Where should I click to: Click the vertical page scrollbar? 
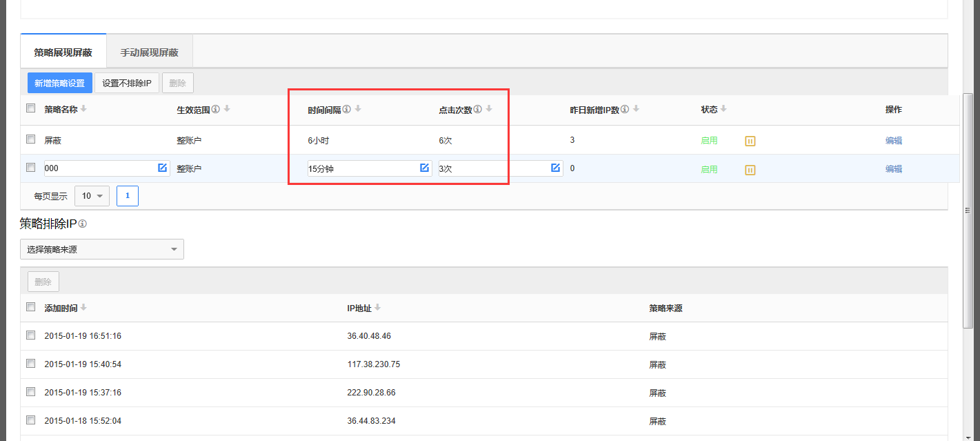click(968, 207)
